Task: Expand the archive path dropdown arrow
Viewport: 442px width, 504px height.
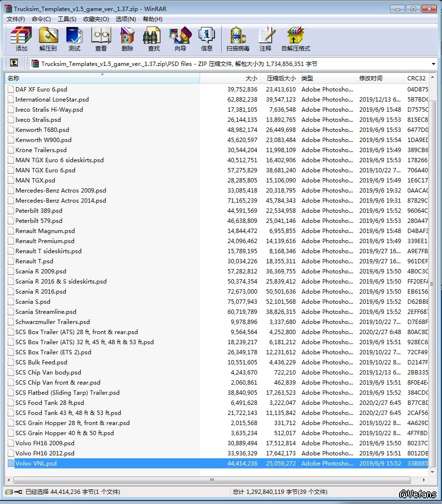Action: (433, 64)
